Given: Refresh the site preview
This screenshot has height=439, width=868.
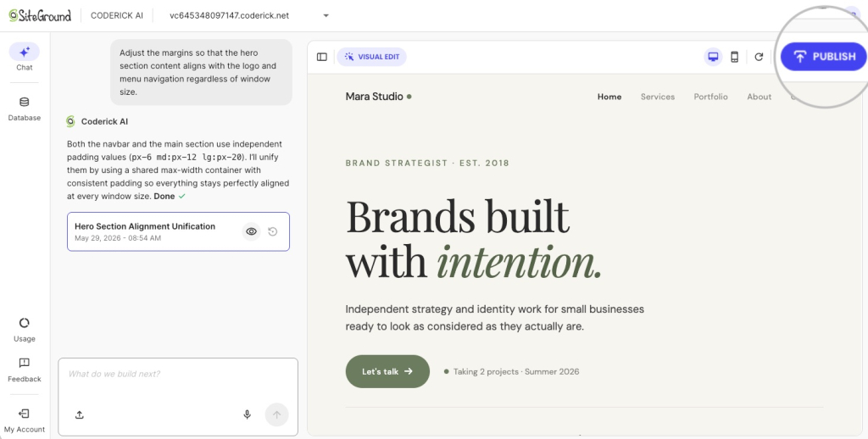Looking at the screenshot, I should point(759,57).
